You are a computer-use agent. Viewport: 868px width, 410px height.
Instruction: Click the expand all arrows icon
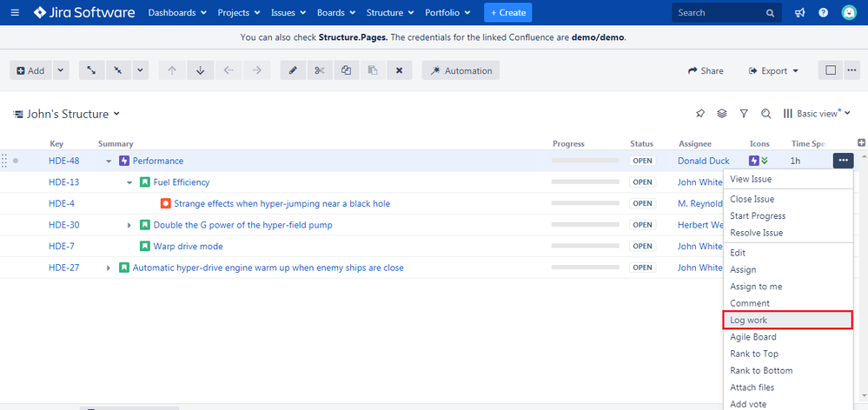(x=91, y=70)
